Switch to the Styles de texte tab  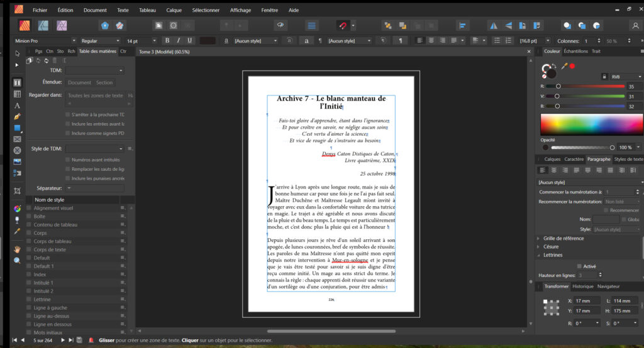628,159
